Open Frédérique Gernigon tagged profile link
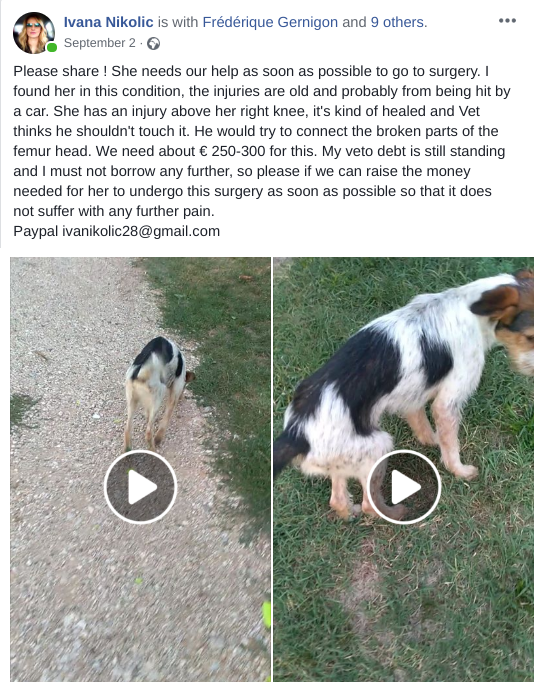The width and height of the screenshot is (544, 682). 270,22
